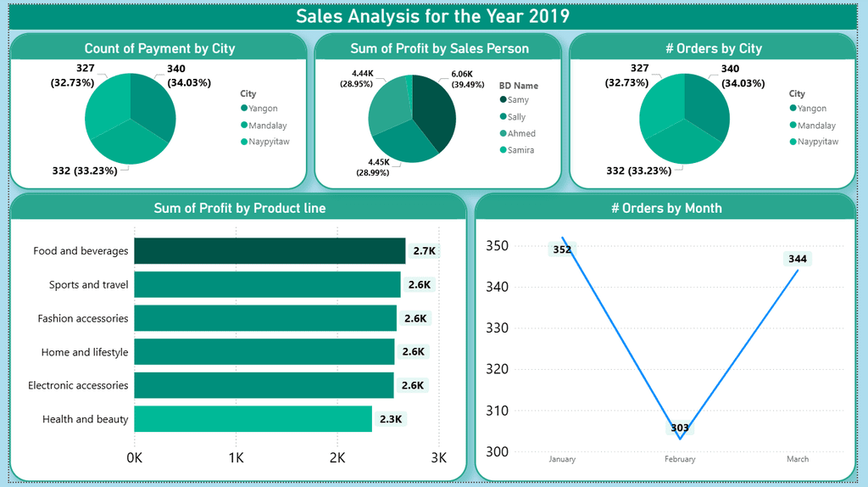Click the Sum of Profit by Product line title
The image size is (868, 487).
(x=240, y=209)
